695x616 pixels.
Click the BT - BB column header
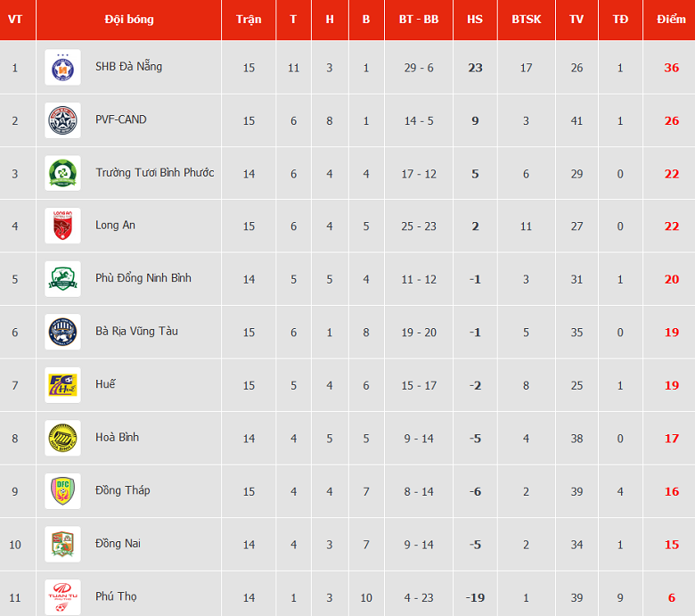tap(418, 20)
